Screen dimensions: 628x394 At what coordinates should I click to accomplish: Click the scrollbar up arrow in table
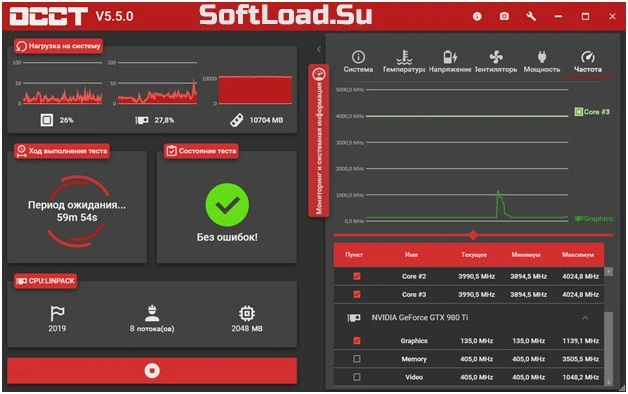609,271
